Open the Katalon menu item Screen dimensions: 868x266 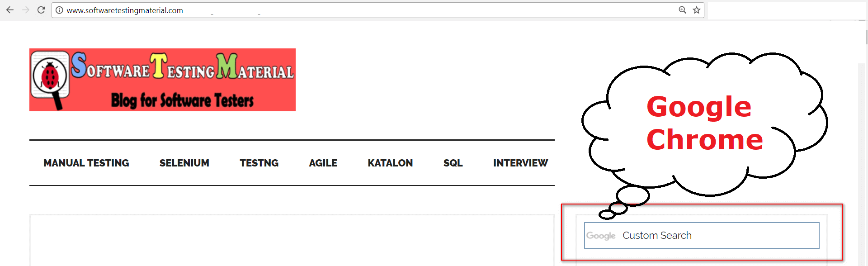pyautogui.click(x=390, y=163)
